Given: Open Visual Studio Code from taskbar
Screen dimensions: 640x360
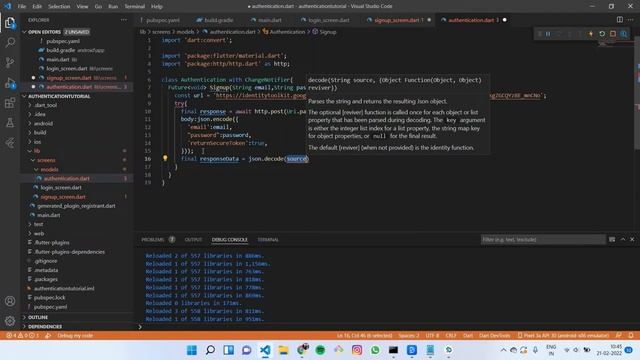Looking at the screenshot, I should [265, 350].
